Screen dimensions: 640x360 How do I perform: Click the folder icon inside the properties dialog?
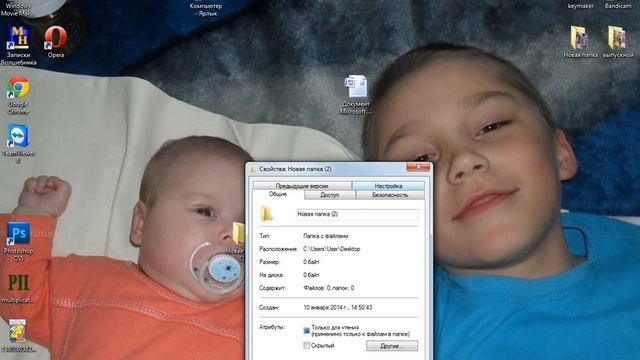[x=267, y=213]
